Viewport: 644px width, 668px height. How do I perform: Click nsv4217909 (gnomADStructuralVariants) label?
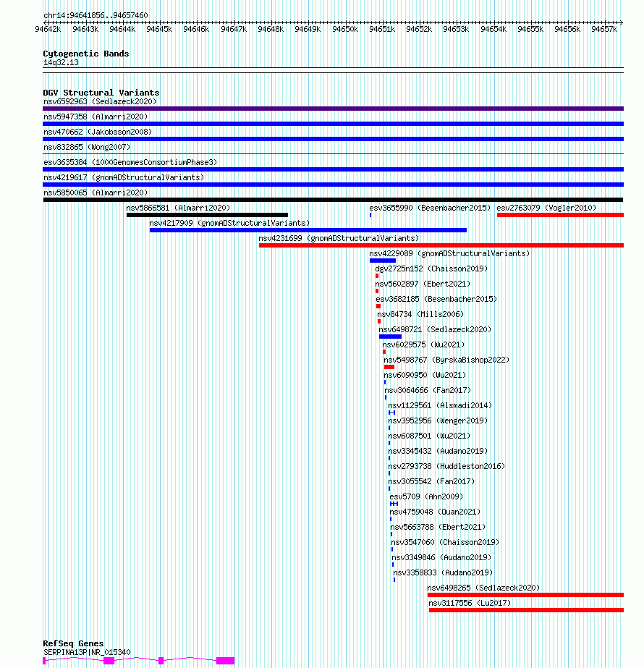(x=229, y=223)
